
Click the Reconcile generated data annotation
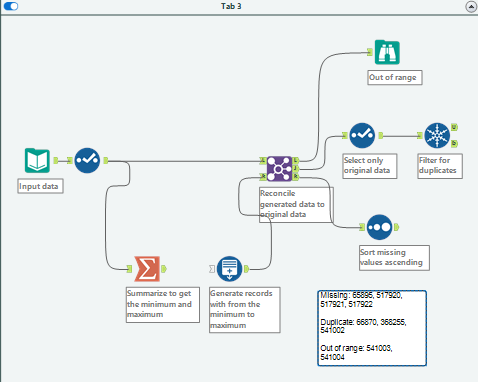pos(297,205)
